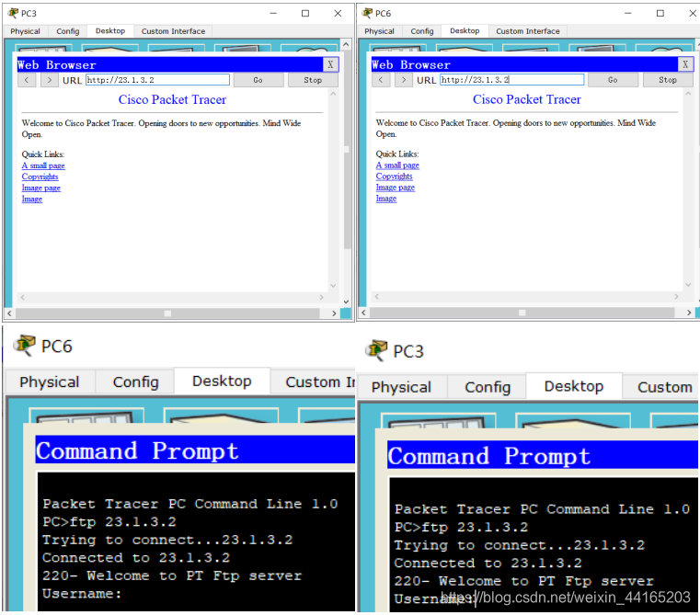Image resolution: width=700 pixels, height=615 pixels.
Task: Focus the URL field in PC3 browser
Action: tap(157, 80)
